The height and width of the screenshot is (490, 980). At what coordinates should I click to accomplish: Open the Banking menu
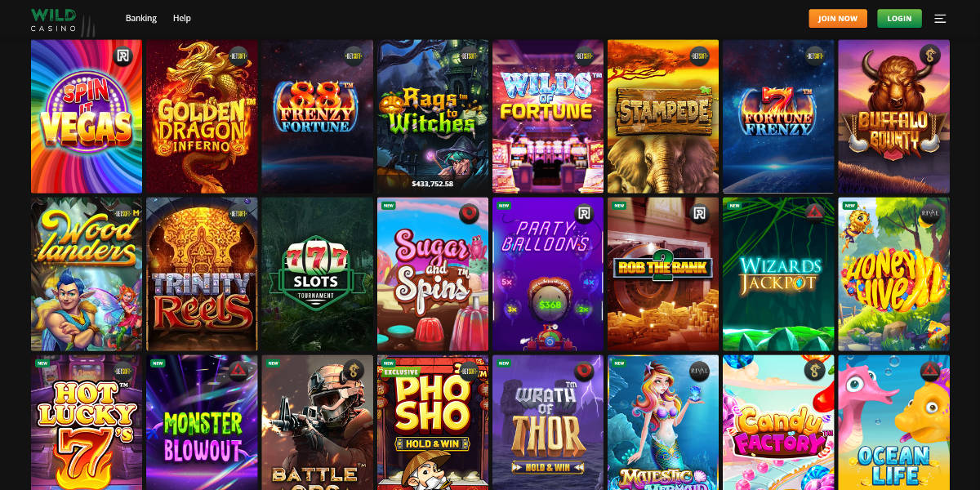click(x=141, y=18)
